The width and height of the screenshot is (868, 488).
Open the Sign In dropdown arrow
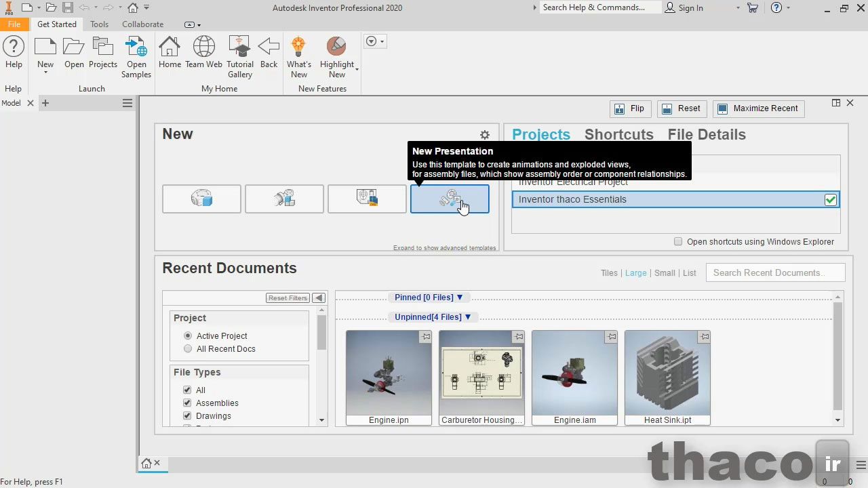(x=738, y=8)
